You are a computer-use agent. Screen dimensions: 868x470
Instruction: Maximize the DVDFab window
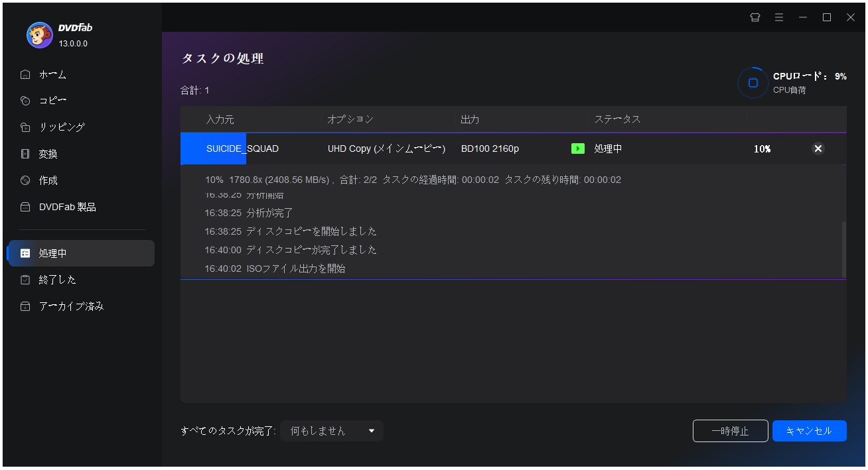tap(827, 18)
